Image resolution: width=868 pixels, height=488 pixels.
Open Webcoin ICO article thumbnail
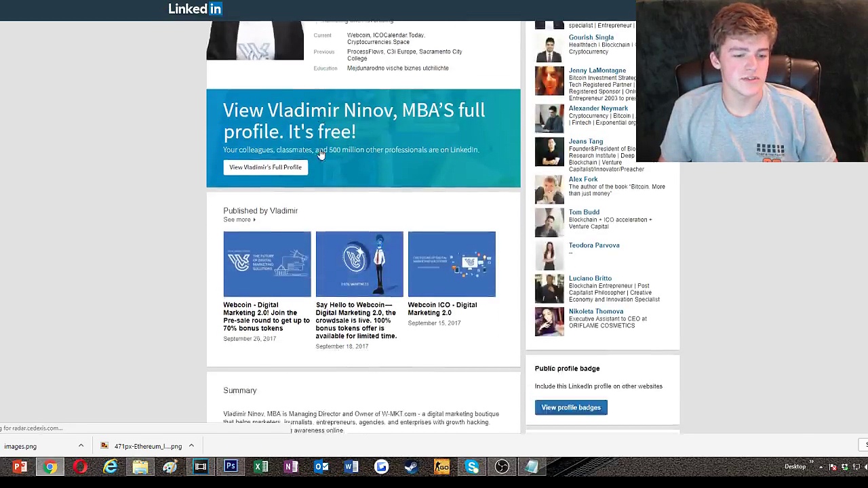452,264
